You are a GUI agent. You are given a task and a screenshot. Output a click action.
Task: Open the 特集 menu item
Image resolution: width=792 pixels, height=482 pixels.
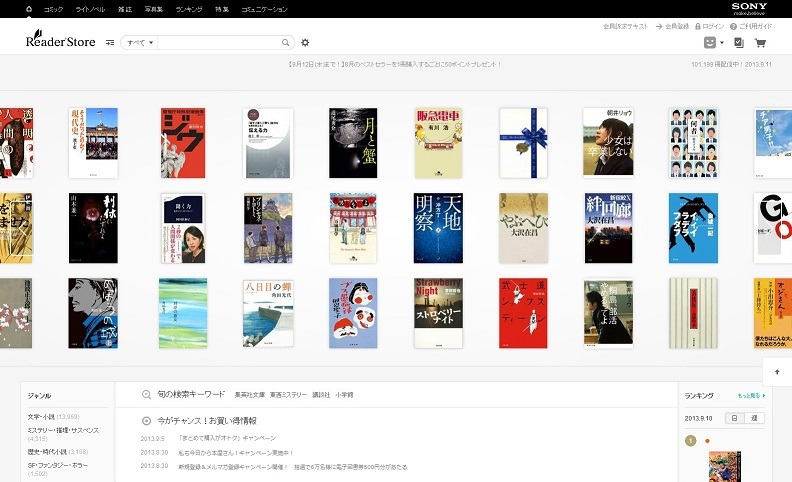point(222,9)
